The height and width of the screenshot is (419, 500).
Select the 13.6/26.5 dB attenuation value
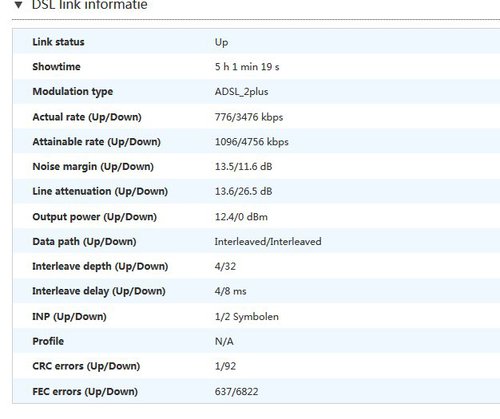click(x=243, y=191)
